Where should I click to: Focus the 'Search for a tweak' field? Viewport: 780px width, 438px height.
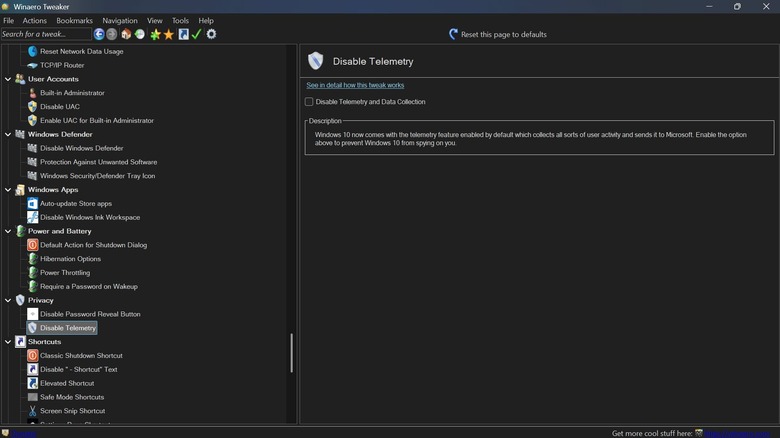46,34
